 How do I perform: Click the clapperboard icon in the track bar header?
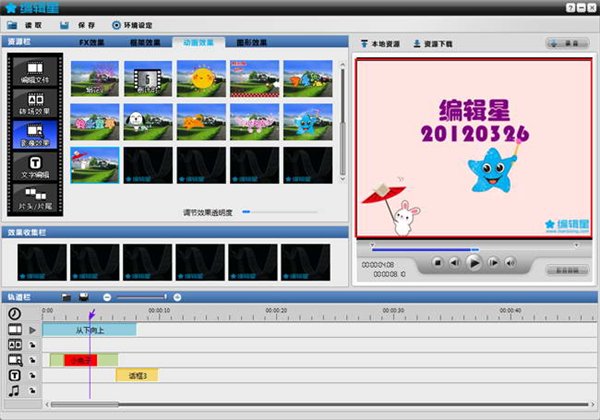[84, 297]
